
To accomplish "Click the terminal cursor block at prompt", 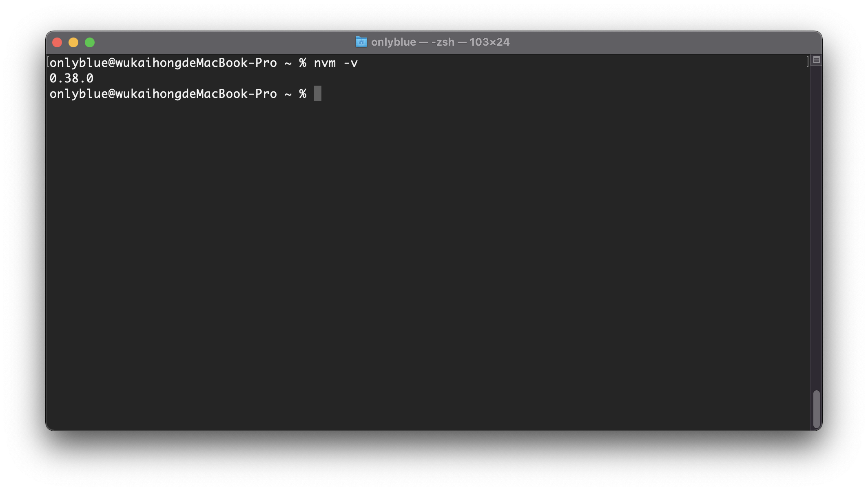I will tap(318, 93).
